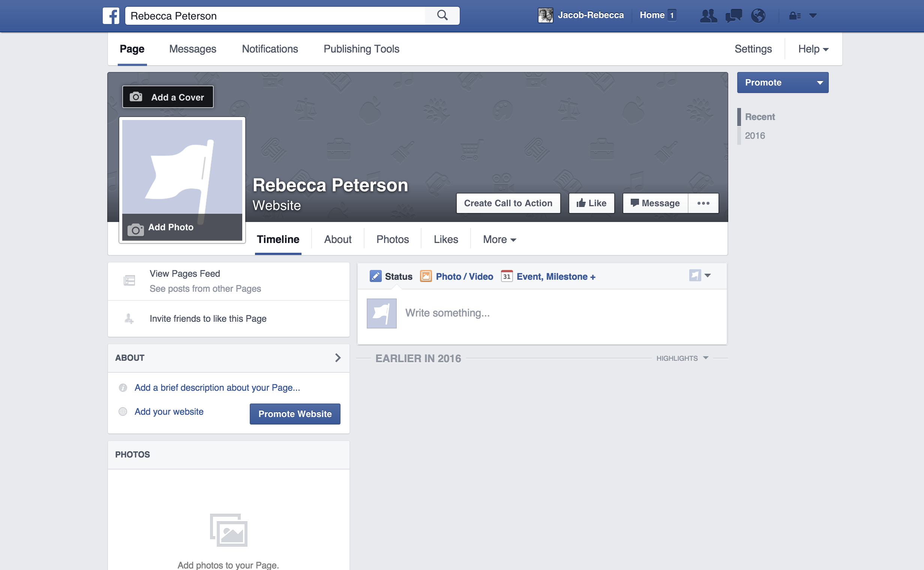Image resolution: width=924 pixels, height=570 pixels.
Task: Click the Jacob-Rebecca profile picture
Action: 545,15
